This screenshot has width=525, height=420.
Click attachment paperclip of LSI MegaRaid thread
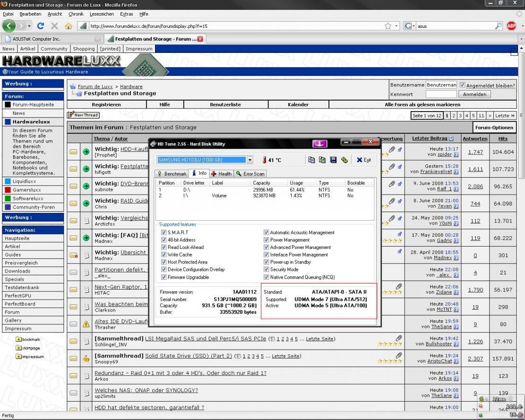(398, 338)
